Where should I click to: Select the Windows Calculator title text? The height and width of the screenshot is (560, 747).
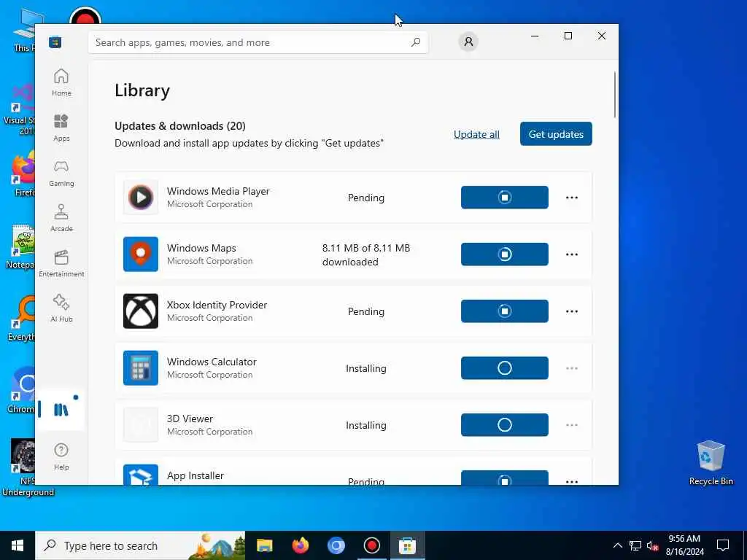point(212,362)
